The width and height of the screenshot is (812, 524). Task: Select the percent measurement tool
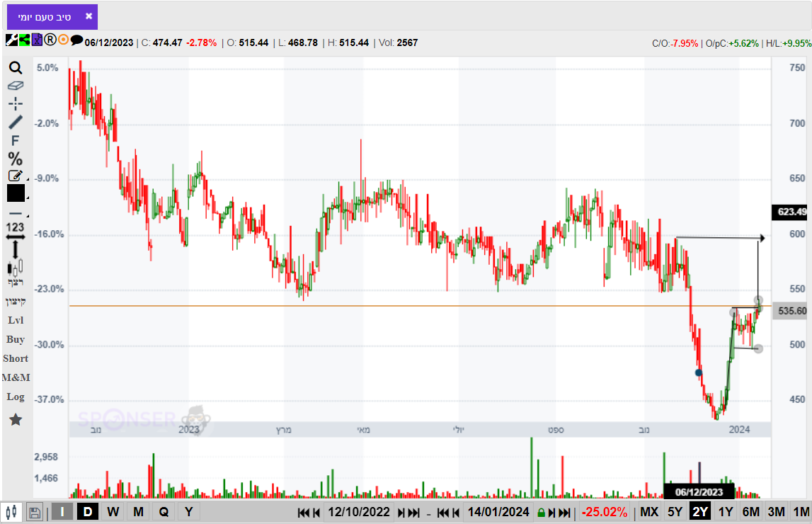click(15, 159)
